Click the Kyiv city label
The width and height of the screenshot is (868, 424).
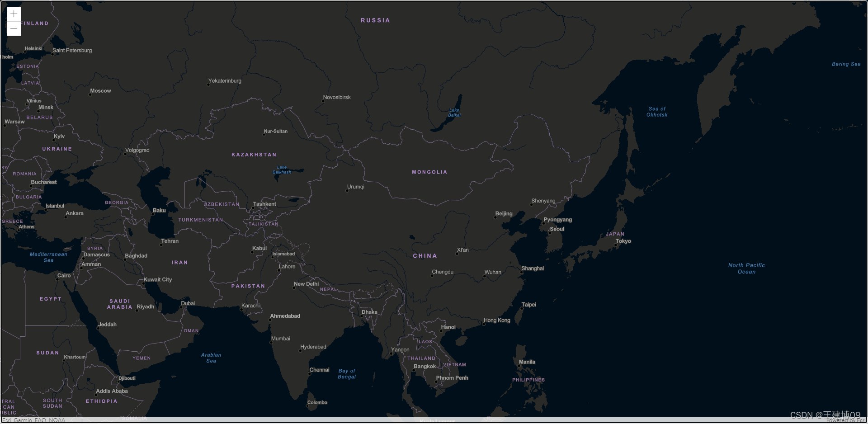(x=59, y=137)
